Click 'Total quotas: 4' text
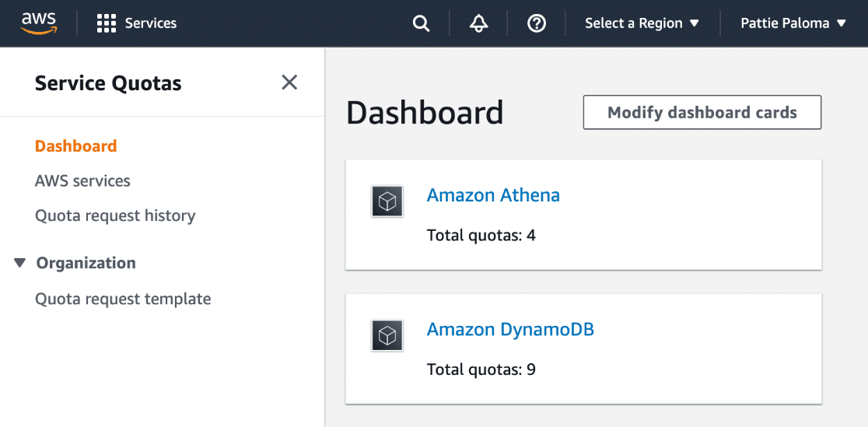The height and width of the screenshot is (427, 868). coord(481,236)
